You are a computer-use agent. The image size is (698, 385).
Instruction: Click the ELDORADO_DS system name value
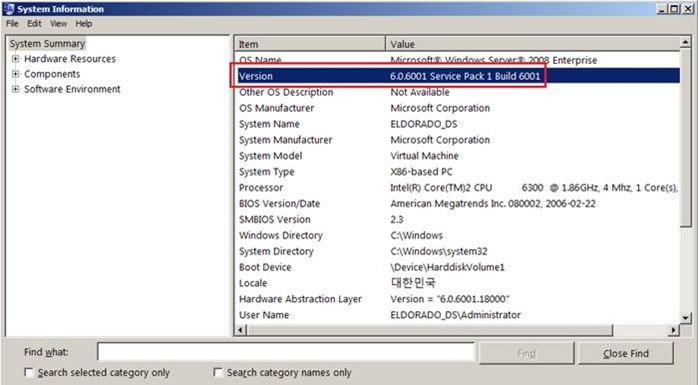tap(424, 124)
